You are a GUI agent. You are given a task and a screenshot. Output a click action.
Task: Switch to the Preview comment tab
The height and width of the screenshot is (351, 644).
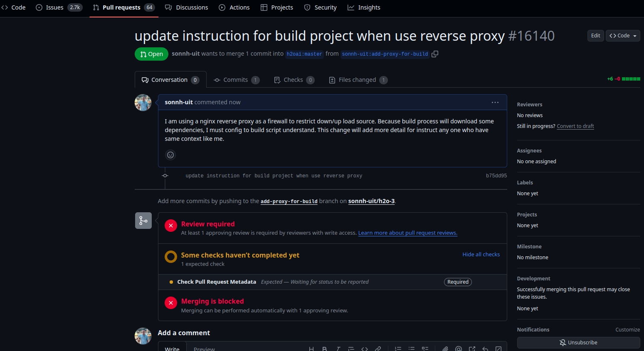point(204,349)
